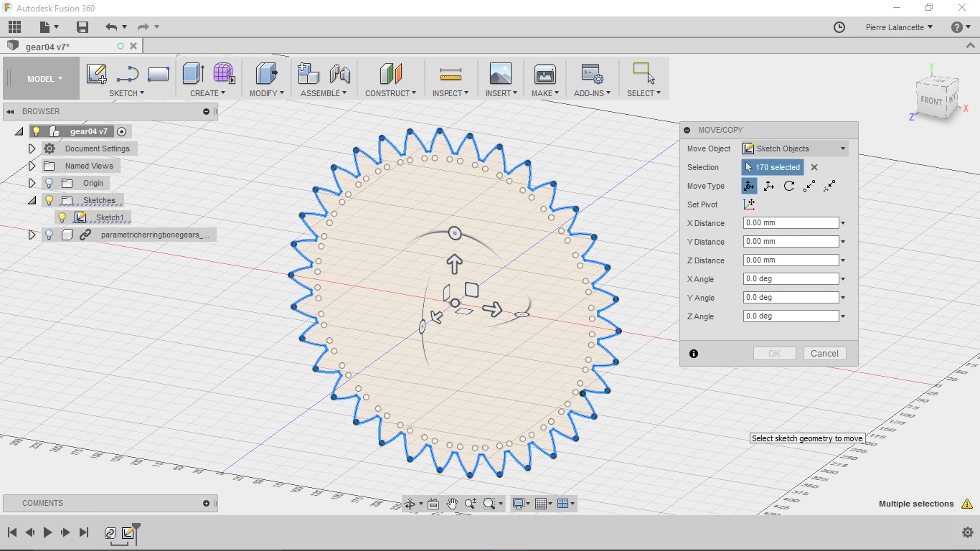The height and width of the screenshot is (551, 980).
Task: Select the Joint tool icon
Action: tap(340, 73)
